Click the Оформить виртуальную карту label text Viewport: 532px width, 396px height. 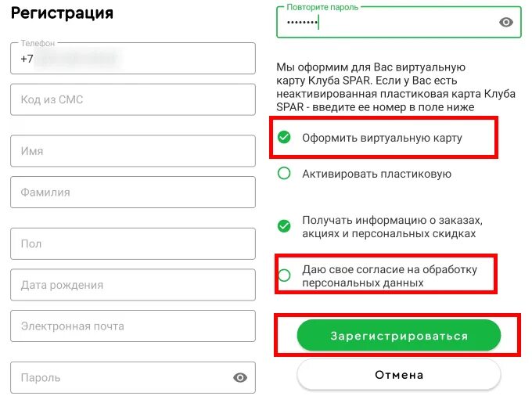(382, 138)
